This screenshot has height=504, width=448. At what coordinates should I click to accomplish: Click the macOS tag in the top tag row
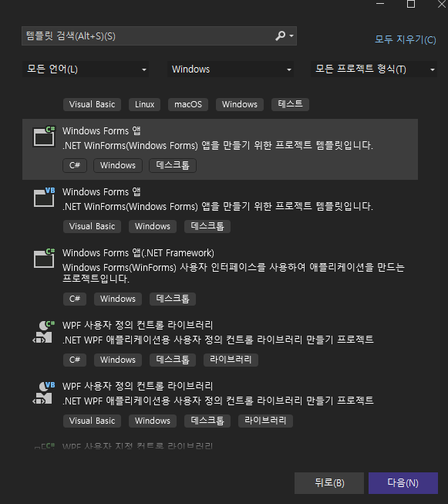pos(188,104)
